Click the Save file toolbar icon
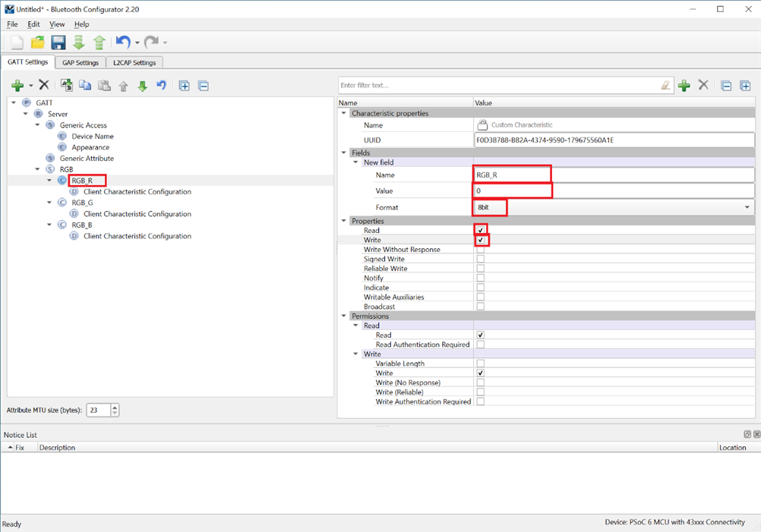The image size is (761, 532). (x=58, y=42)
